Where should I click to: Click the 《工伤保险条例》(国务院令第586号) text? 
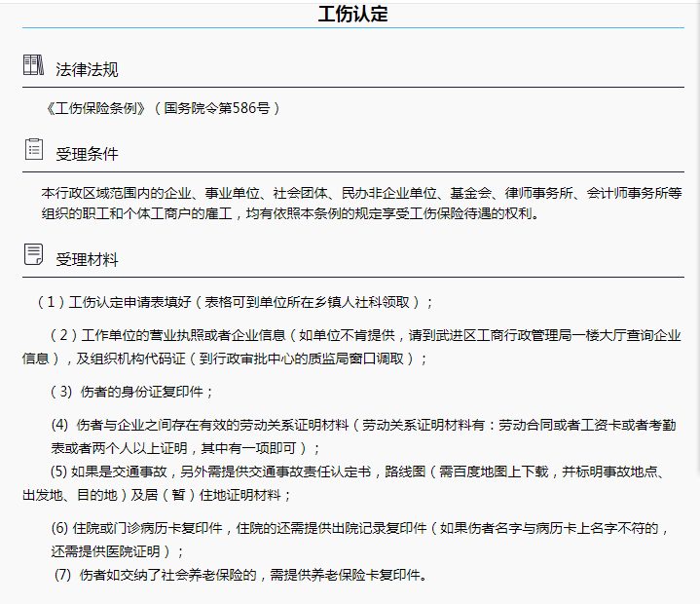pos(163,108)
